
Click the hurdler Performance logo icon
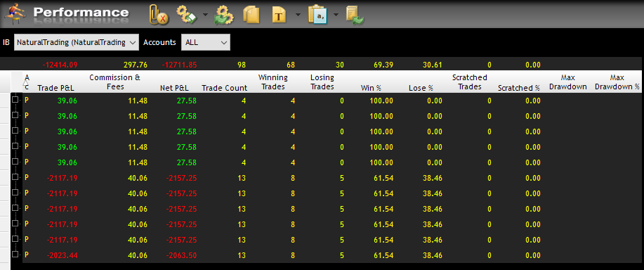(x=15, y=13)
